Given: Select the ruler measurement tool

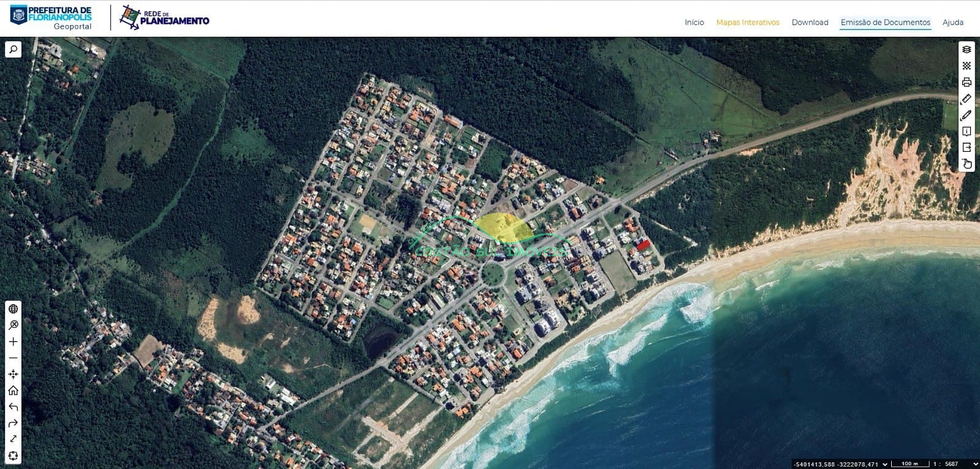Looking at the screenshot, I should click(967, 99).
